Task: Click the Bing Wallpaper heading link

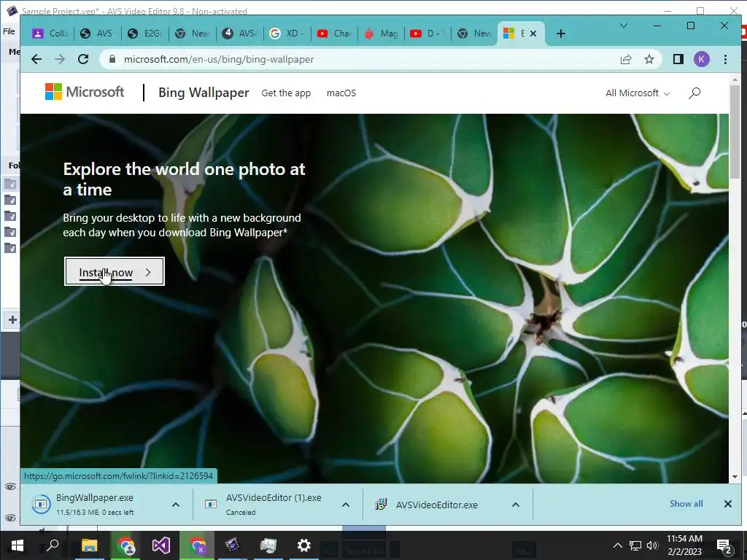Action: pos(204,93)
